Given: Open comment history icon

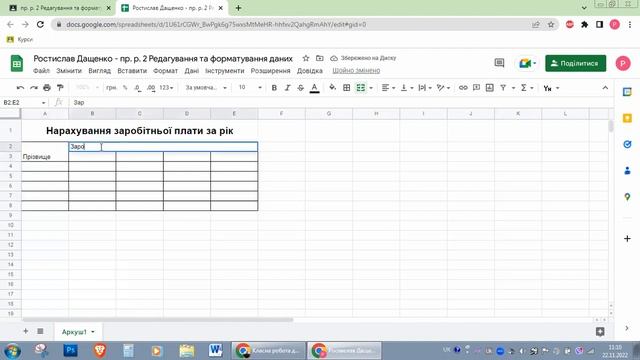Looking at the screenshot, I should (499, 63).
